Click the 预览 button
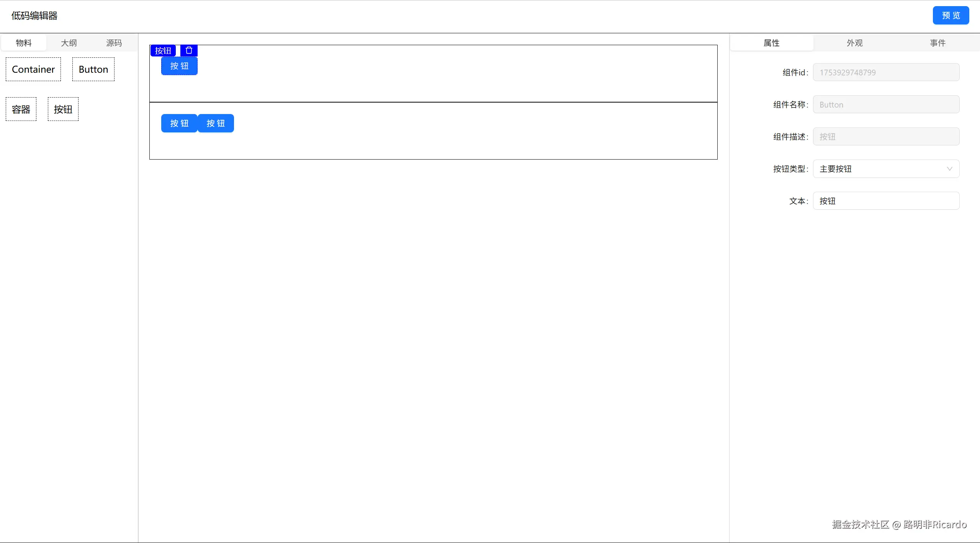The width and height of the screenshot is (980, 543). (951, 15)
